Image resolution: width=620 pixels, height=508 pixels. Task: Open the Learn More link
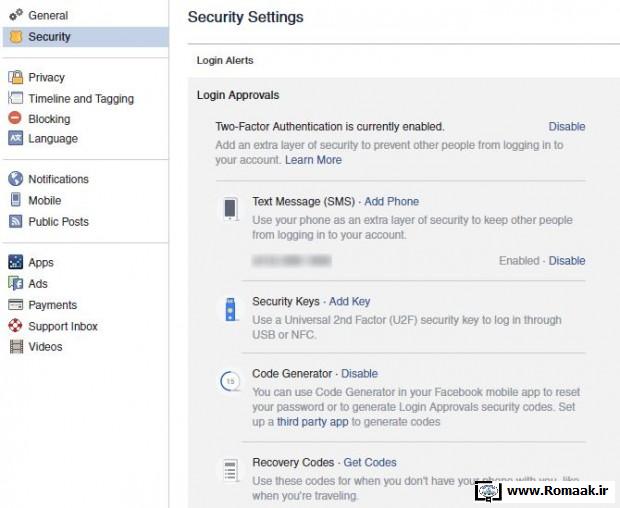pyautogui.click(x=313, y=160)
